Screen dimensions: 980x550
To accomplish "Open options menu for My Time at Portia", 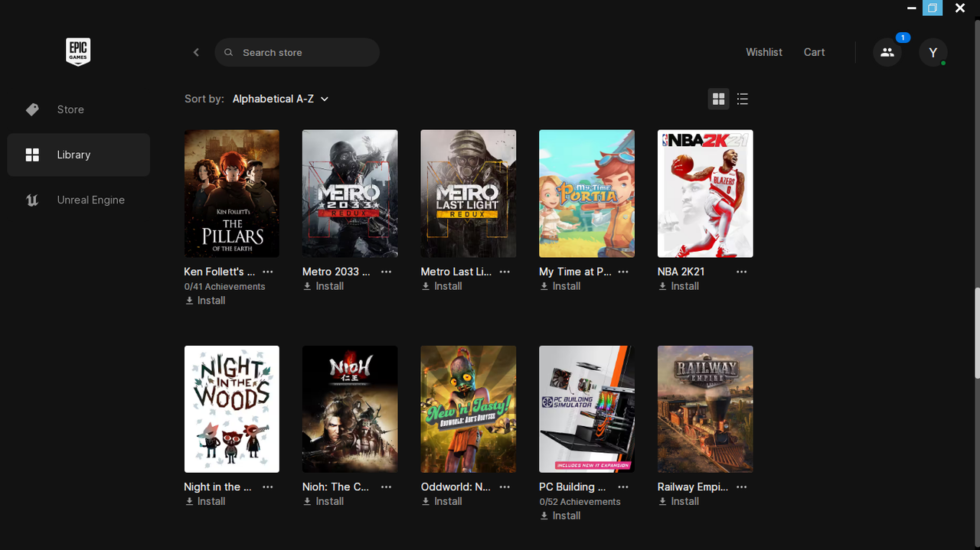I will pyautogui.click(x=623, y=272).
